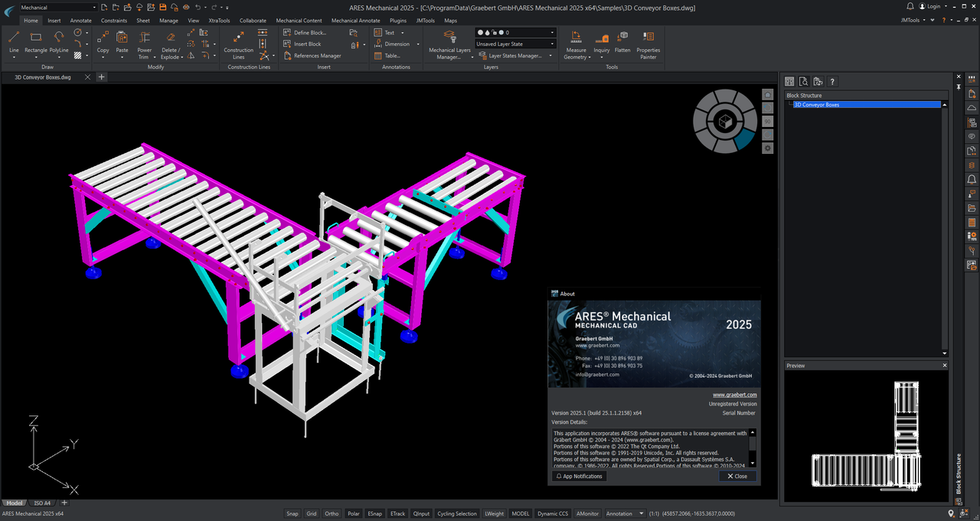This screenshot has height=521, width=980.
Task: Toggle Dynamic CCS
Action: coord(553,513)
